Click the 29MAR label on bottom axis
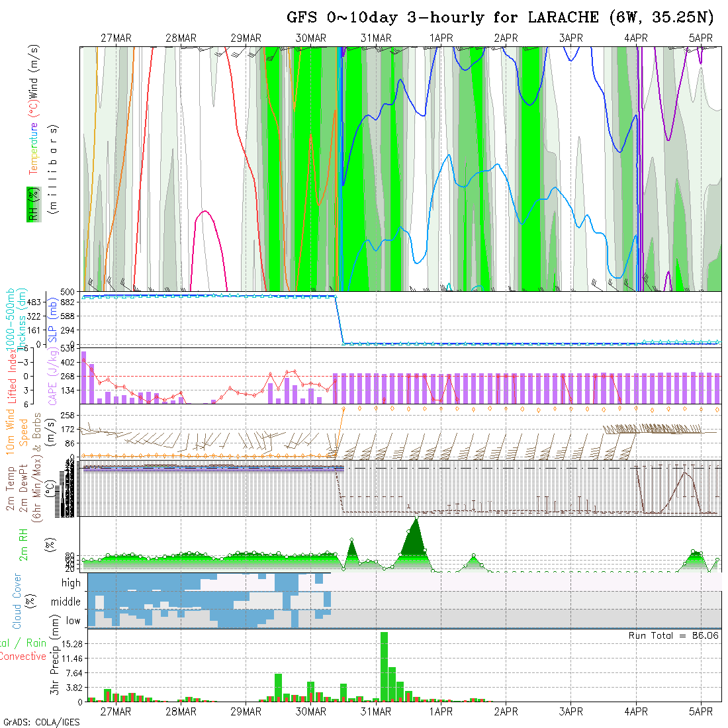This screenshot has width=728, height=728. pos(246,712)
